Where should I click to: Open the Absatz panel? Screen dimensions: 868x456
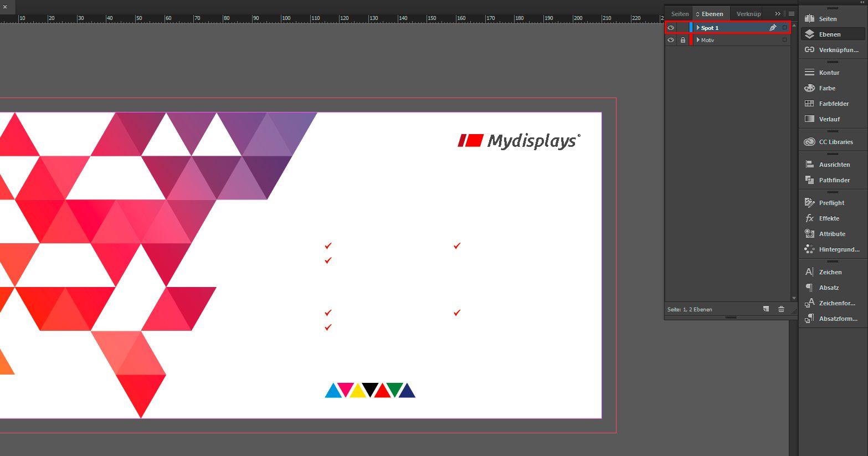(833, 288)
